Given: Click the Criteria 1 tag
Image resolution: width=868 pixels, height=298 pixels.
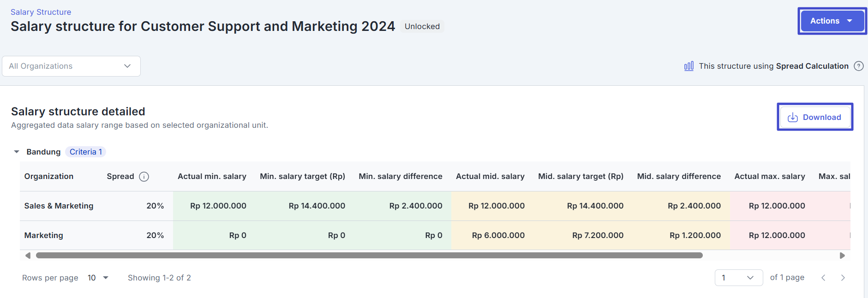Looking at the screenshot, I should click(85, 152).
